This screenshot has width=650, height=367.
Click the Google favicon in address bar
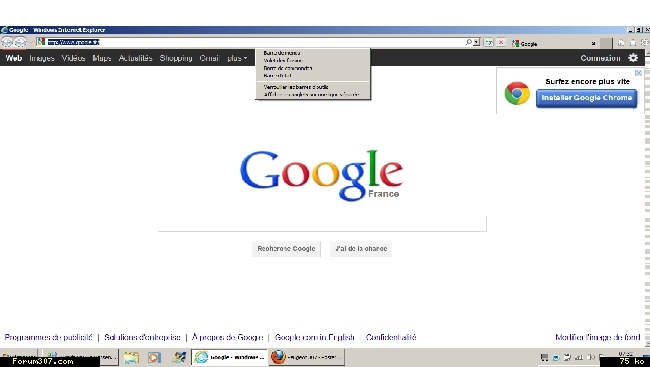(x=41, y=42)
